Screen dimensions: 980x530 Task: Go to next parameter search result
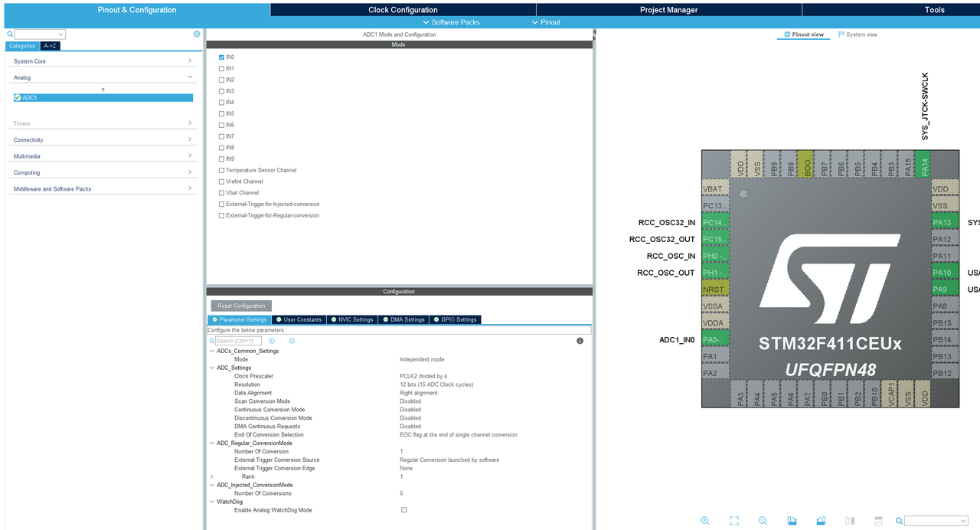pos(292,340)
